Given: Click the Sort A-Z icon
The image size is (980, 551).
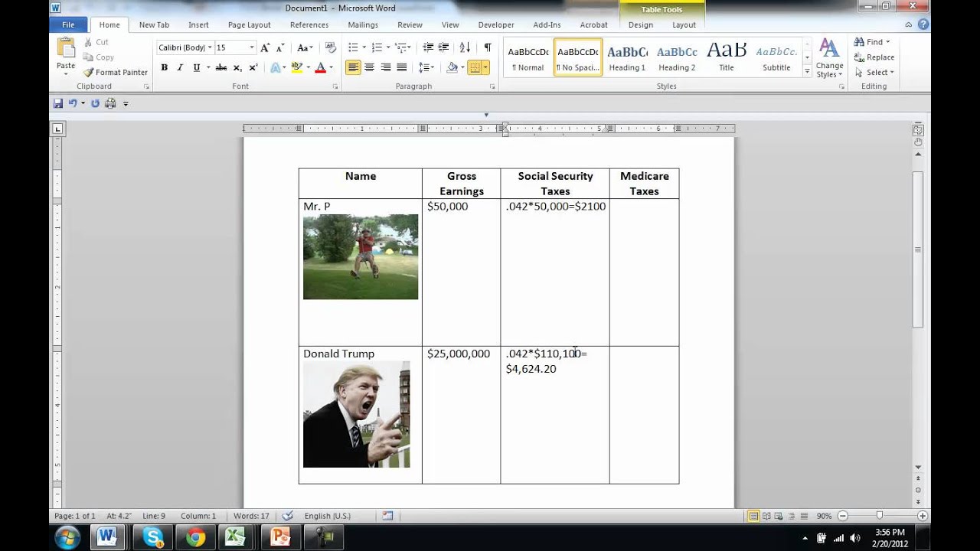Looking at the screenshot, I should tap(465, 47).
